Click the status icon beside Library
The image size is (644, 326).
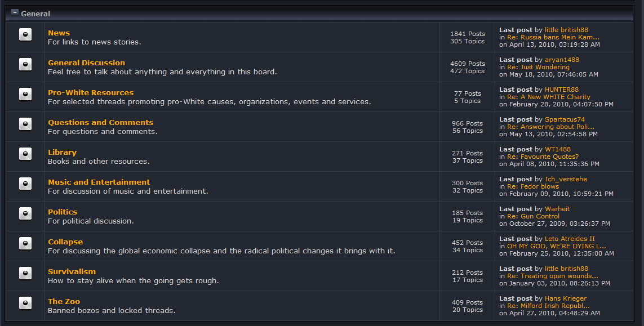25,154
